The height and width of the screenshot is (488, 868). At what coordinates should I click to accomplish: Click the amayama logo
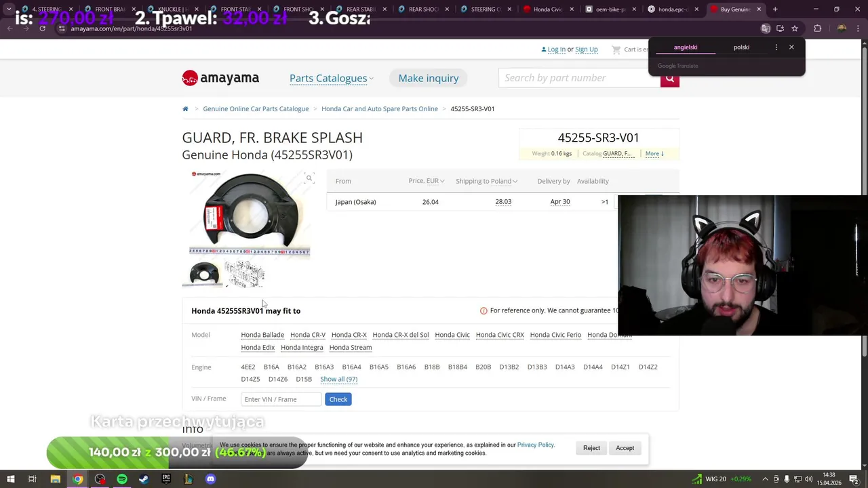coord(220,78)
